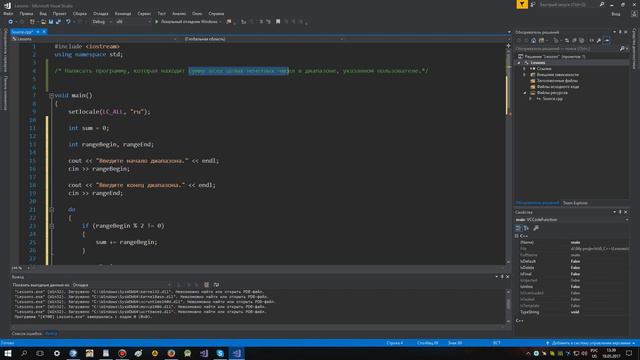Open the Файл menu
Image resolution: width=640 pixels, height=360 pixels.
coord(8,13)
